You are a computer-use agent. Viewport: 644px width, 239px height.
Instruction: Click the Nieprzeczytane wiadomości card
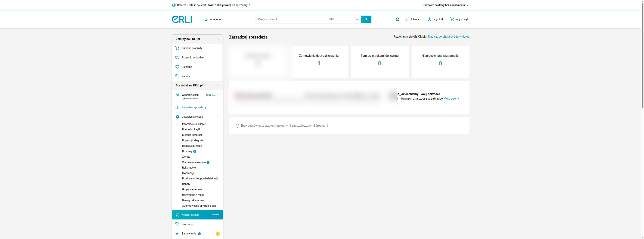coord(440,62)
